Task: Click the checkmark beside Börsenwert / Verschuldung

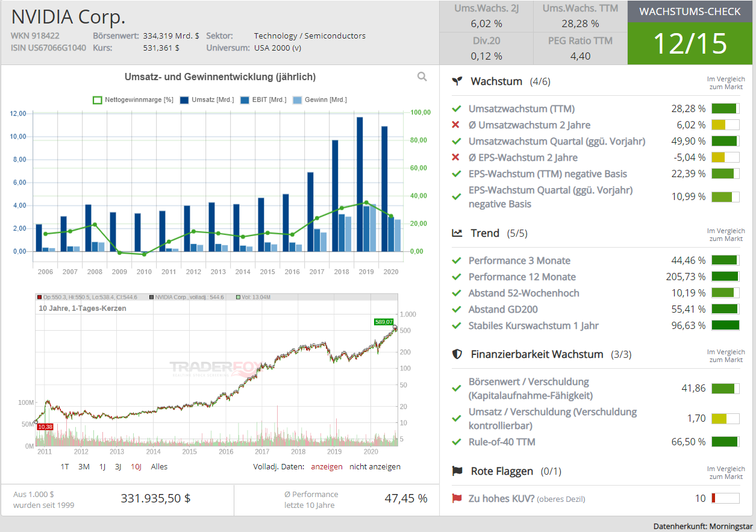Action: (456, 388)
